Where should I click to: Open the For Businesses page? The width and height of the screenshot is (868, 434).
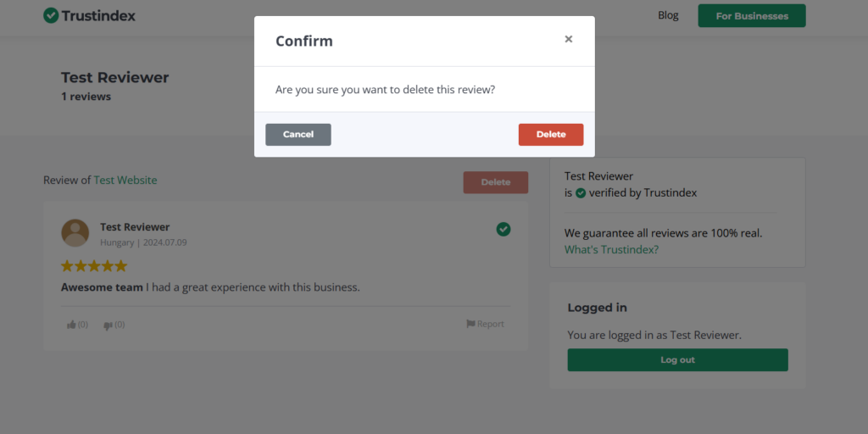click(752, 16)
